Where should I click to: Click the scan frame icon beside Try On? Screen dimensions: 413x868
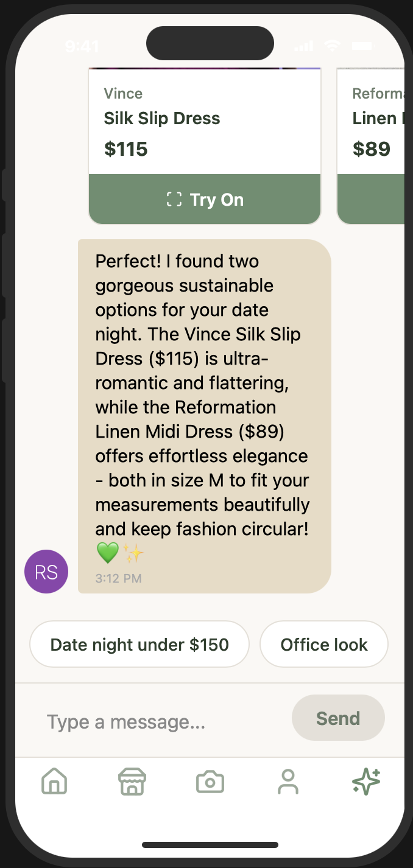tap(174, 200)
